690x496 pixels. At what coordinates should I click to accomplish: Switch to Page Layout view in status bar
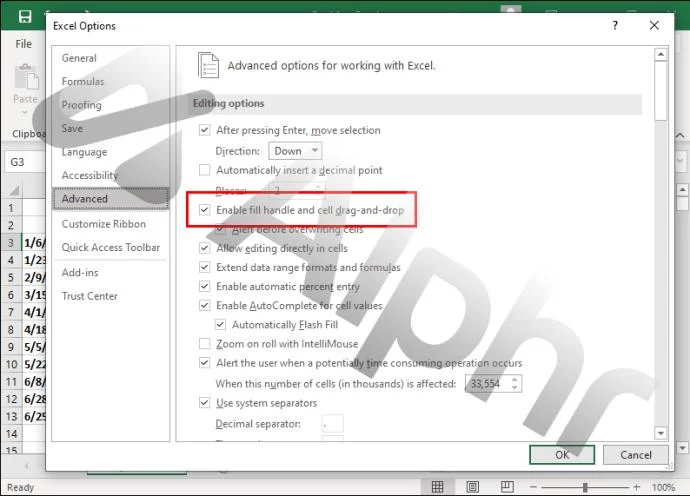tap(473, 486)
